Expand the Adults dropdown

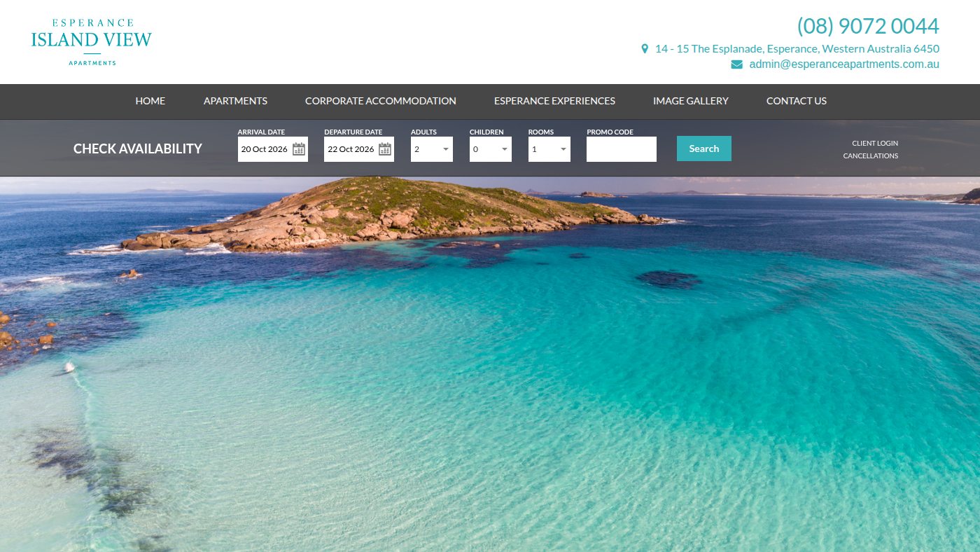pyautogui.click(x=432, y=149)
